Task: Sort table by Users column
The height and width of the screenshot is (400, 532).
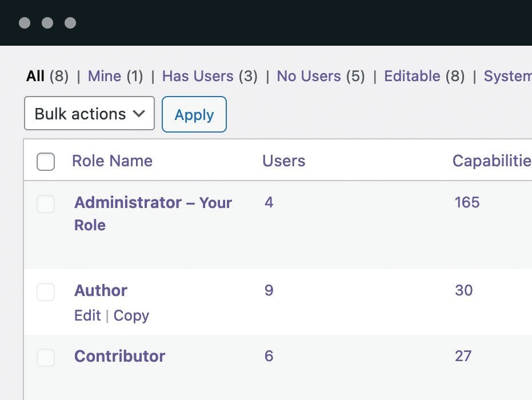Action: pos(283,161)
